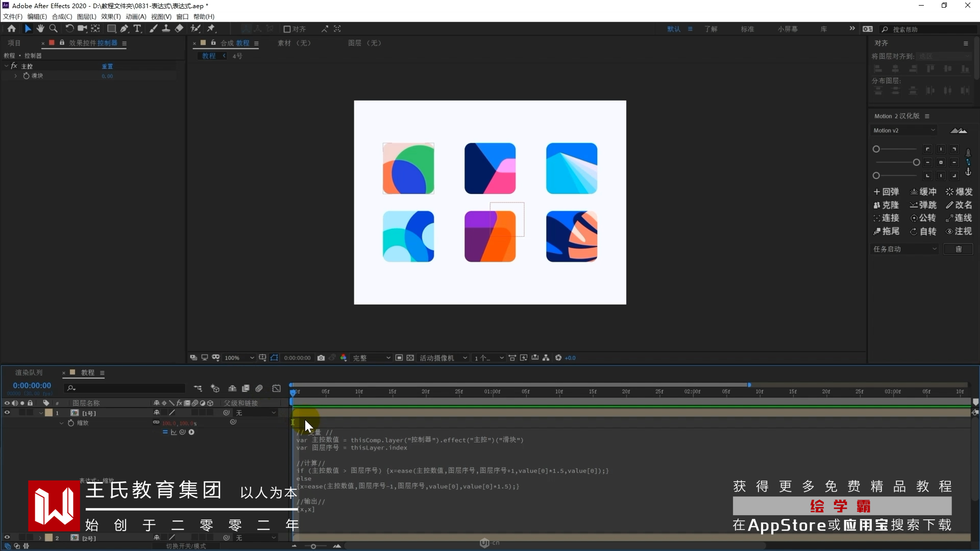Toggle stopwatch for 缩放 property
This screenshot has width=980, height=551.
click(71, 423)
